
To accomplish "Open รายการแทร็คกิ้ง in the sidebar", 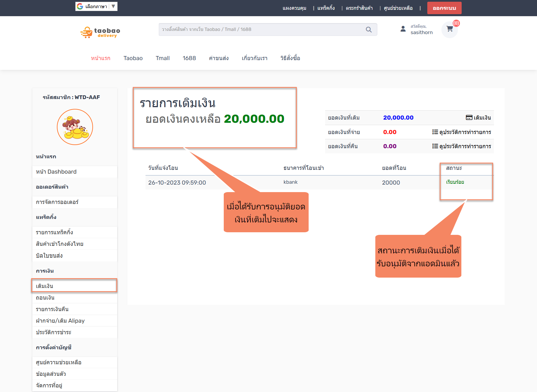I will 55,232.
